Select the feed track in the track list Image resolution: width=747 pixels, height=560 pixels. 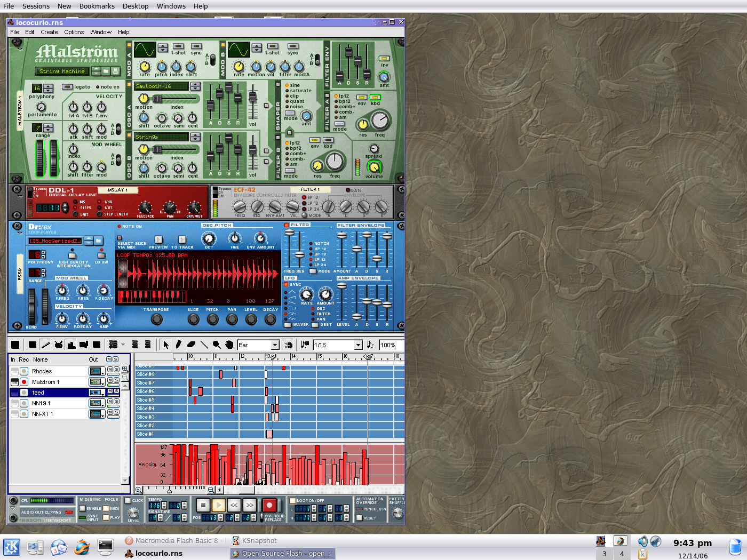[x=53, y=392]
